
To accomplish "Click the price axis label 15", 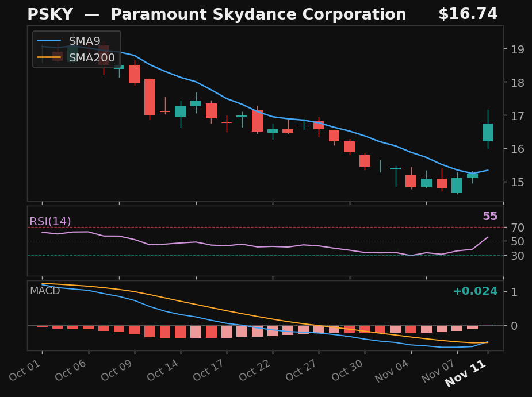I will point(518,182).
